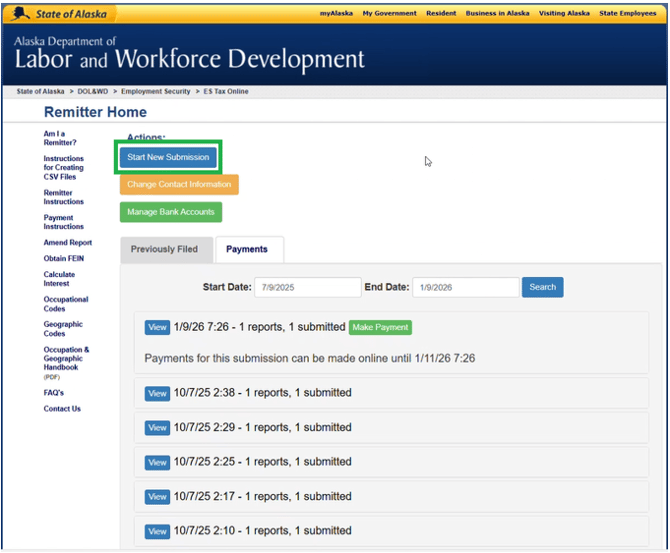View the 10/7/25 2:10 submission
This screenshot has width=670, height=553.
(x=157, y=531)
